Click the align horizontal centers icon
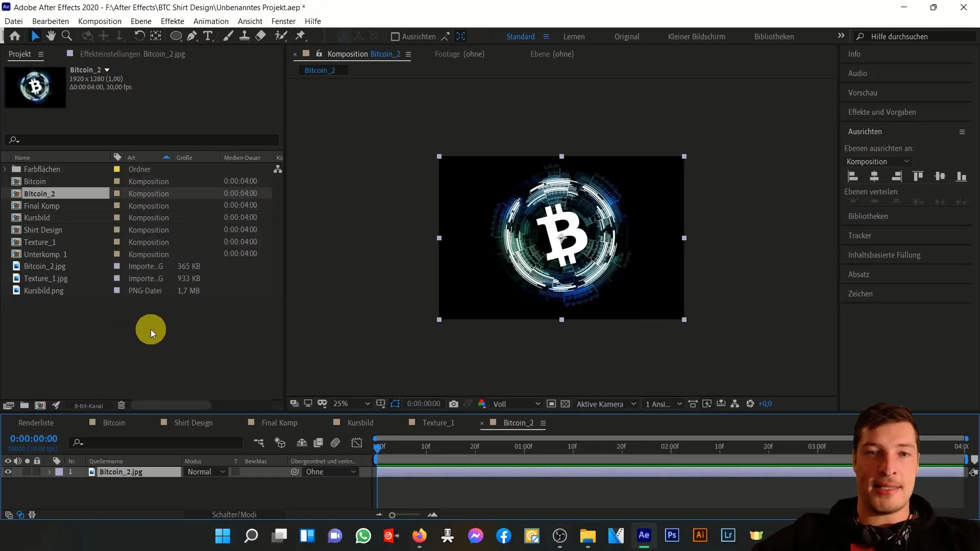This screenshot has width=980, height=551. click(x=874, y=176)
